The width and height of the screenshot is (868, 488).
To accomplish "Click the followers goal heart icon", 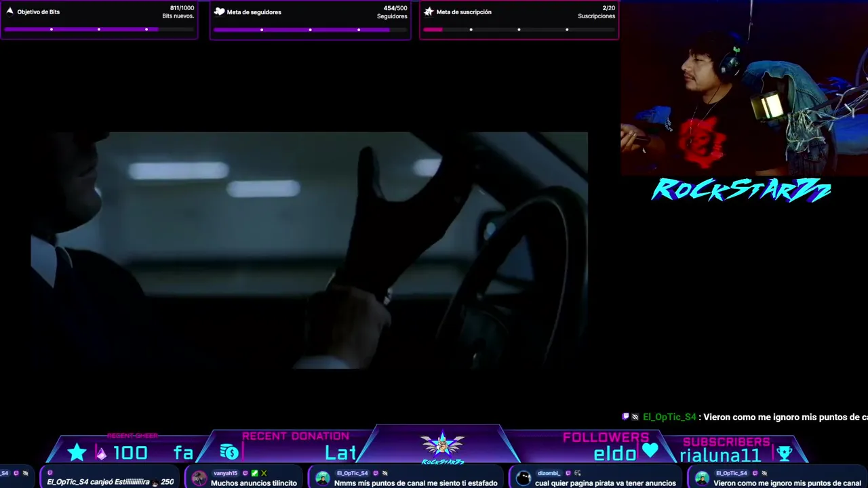I will 219,12.
